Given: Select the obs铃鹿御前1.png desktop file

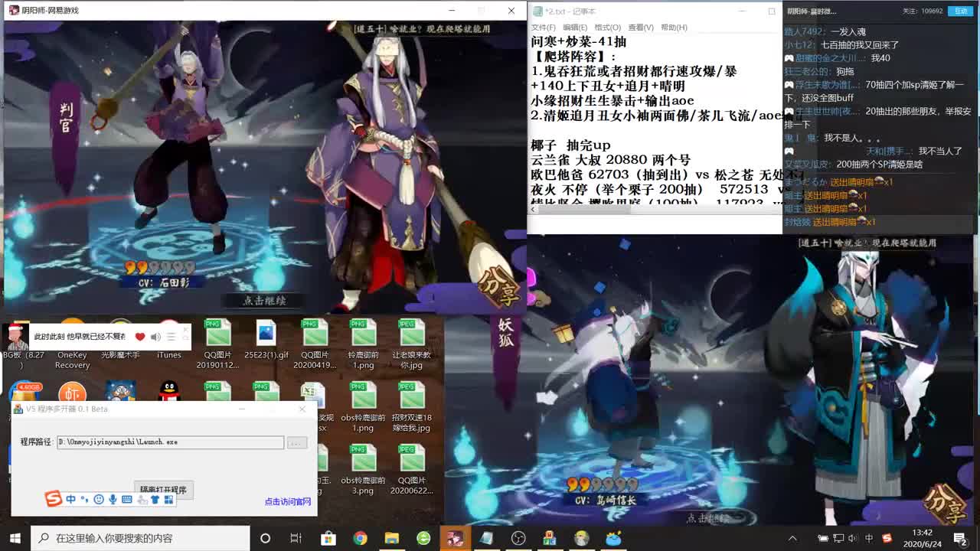Looking at the screenshot, I should point(363,407).
